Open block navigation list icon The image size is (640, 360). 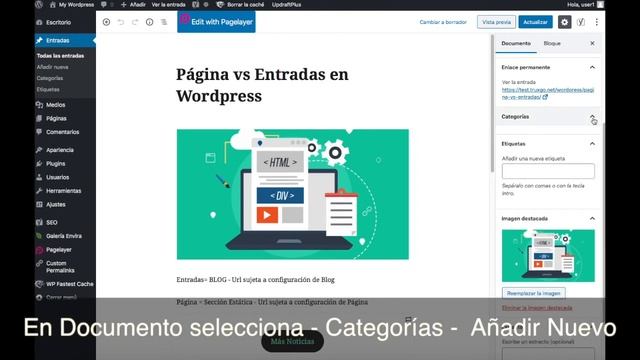tap(164, 22)
